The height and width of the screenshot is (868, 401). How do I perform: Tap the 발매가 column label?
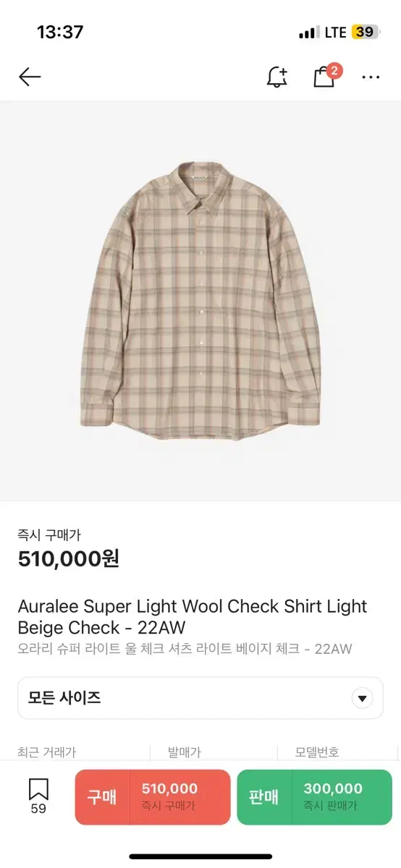click(x=184, y=752)
